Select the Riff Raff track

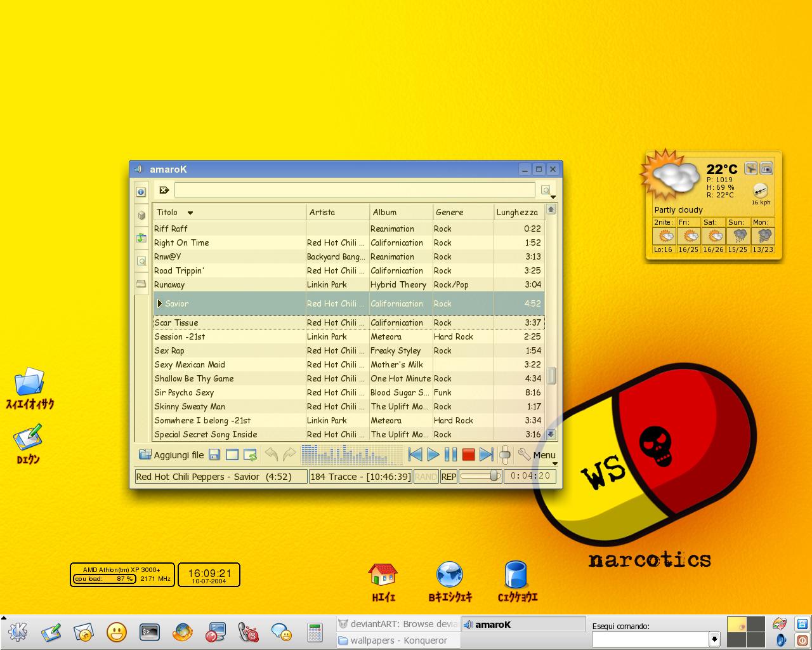[348, 229]
